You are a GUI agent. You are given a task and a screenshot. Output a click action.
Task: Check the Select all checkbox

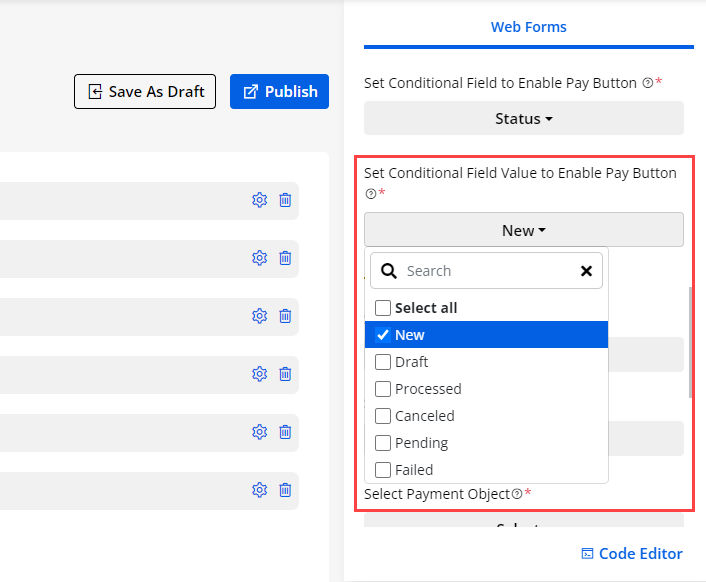click(383, 308)
